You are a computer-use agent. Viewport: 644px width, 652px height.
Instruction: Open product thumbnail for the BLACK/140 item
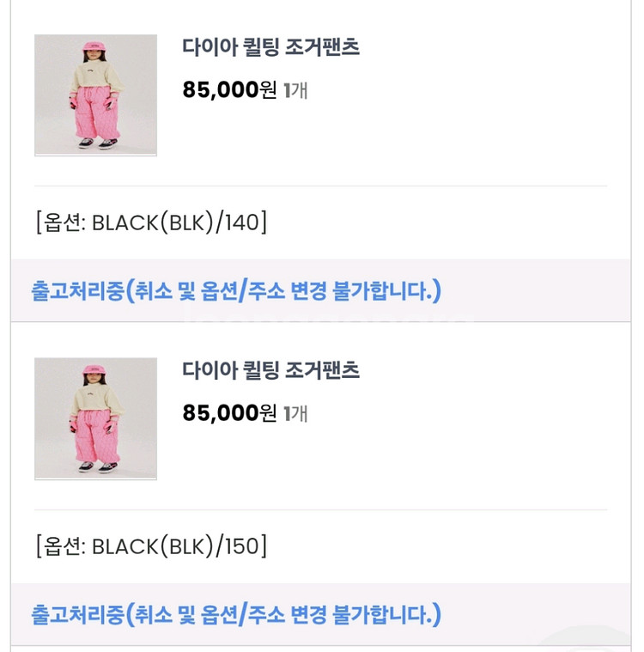[x=95, y=94]
